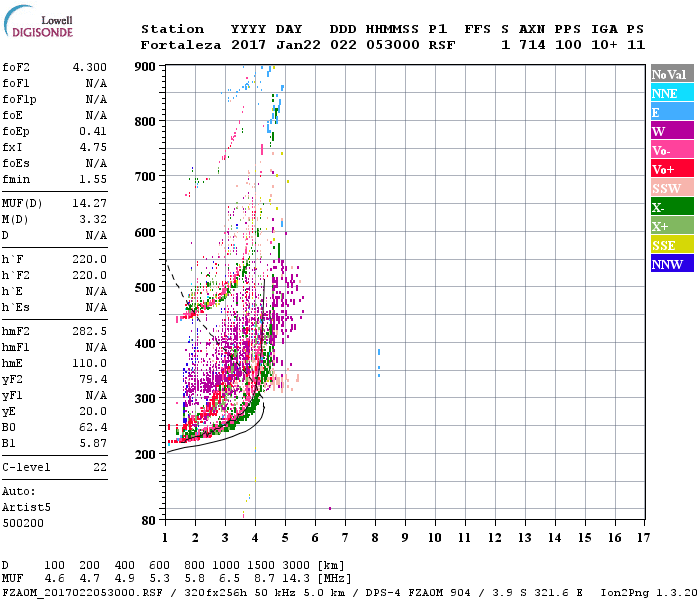Image resolution: width=700 pixels, height=600 pixels.
Task: Click the Jan22 date in header
Action: (298, 45)
